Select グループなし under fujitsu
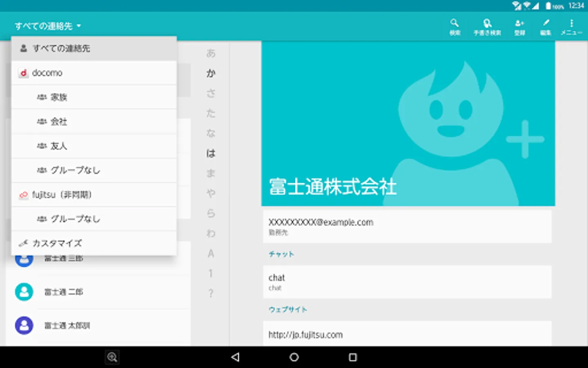 94,219
